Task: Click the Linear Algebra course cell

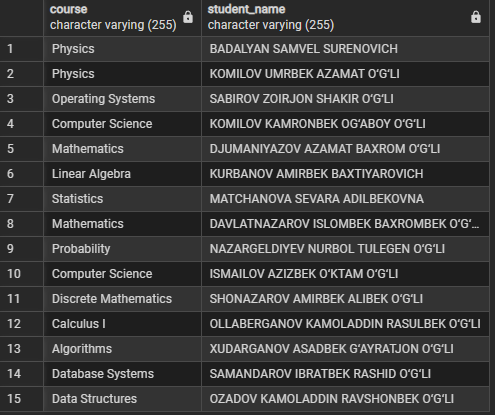Action: (x=122, y=174)
